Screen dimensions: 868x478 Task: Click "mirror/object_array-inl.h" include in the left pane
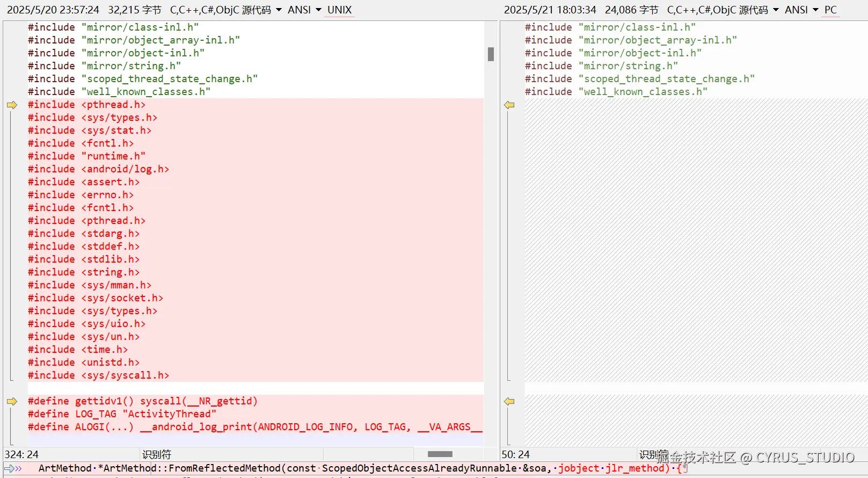(x=161, y=40)
